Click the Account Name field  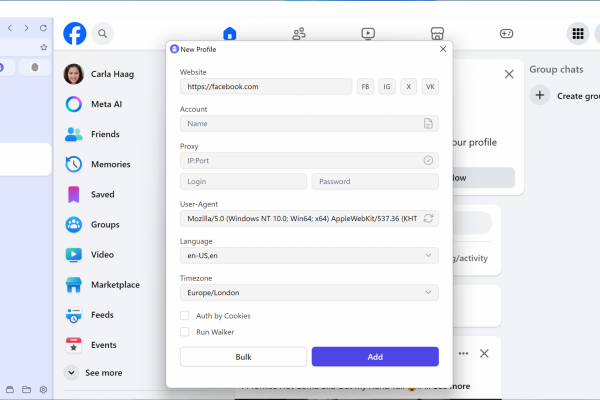click(x=309, y=124)
